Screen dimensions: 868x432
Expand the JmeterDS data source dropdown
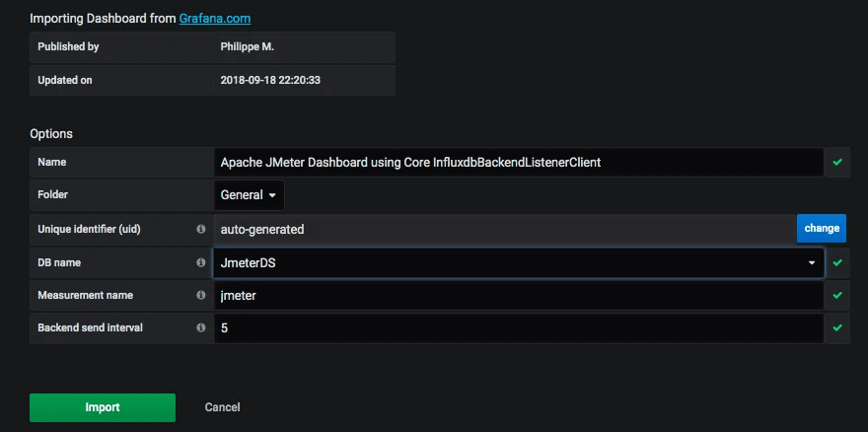click(519, 262)
